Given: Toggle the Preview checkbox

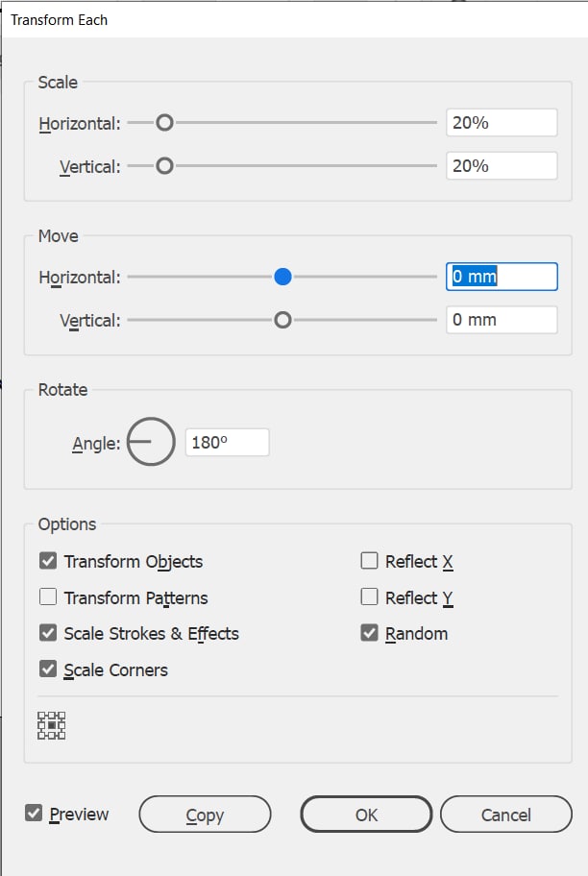Looking at the screenshot, I should [x=34, y=813].
